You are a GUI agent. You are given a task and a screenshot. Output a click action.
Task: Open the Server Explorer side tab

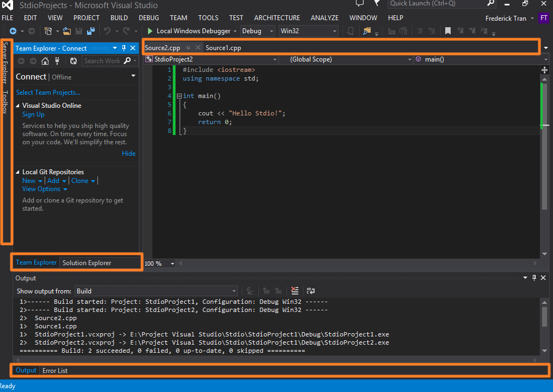point(5,63)
